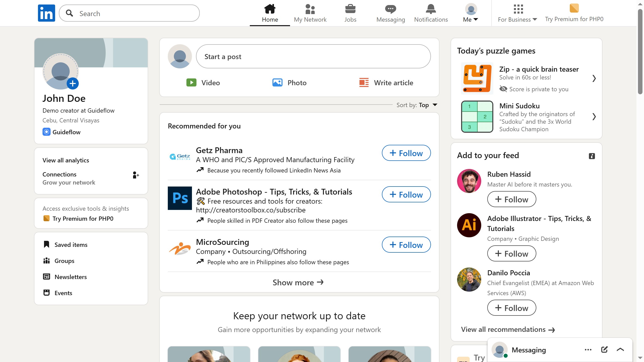Click avatar beside Start a post
This screenshot has width=644, height=362.
(180, 57)
